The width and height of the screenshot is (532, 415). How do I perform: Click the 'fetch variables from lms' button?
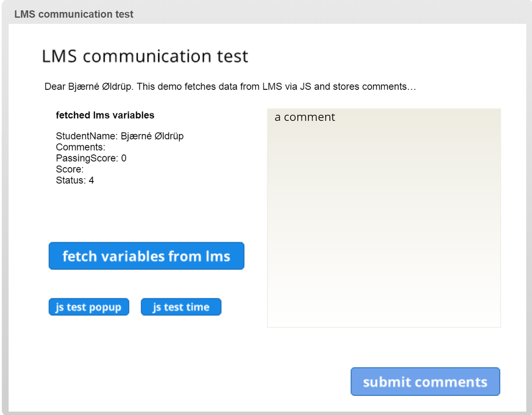[146, 256]
